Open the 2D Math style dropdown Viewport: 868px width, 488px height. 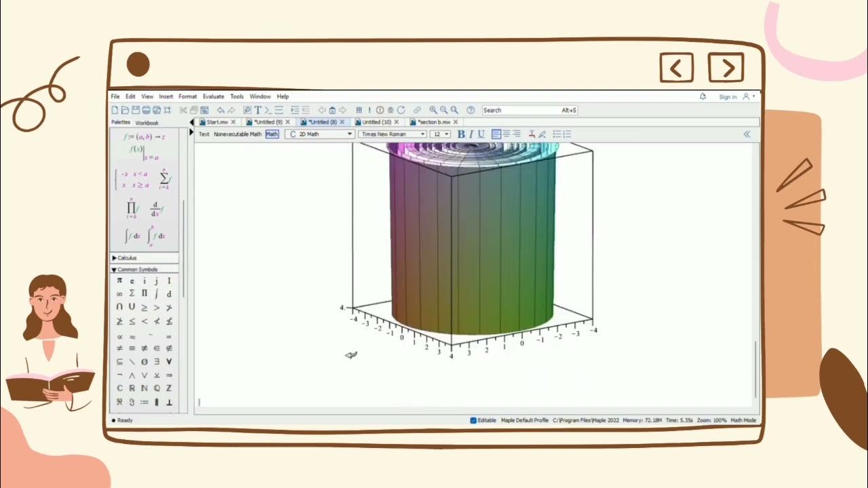[319, 134]
